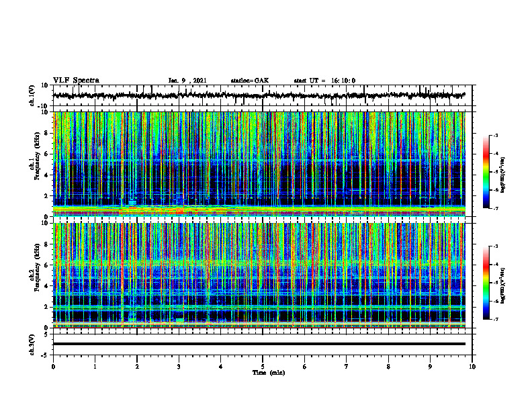Click the thick black ch.3 voltage line

[x=259, y=344]
